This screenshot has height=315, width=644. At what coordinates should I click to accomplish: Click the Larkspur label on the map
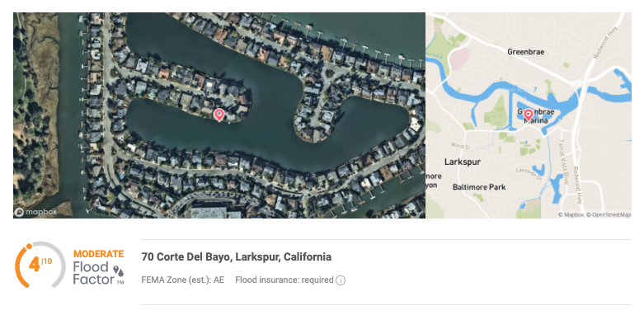click(463, 162)
